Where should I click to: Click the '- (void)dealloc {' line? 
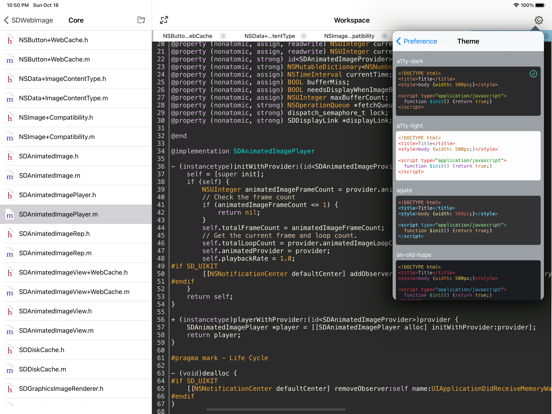(204, 373)
